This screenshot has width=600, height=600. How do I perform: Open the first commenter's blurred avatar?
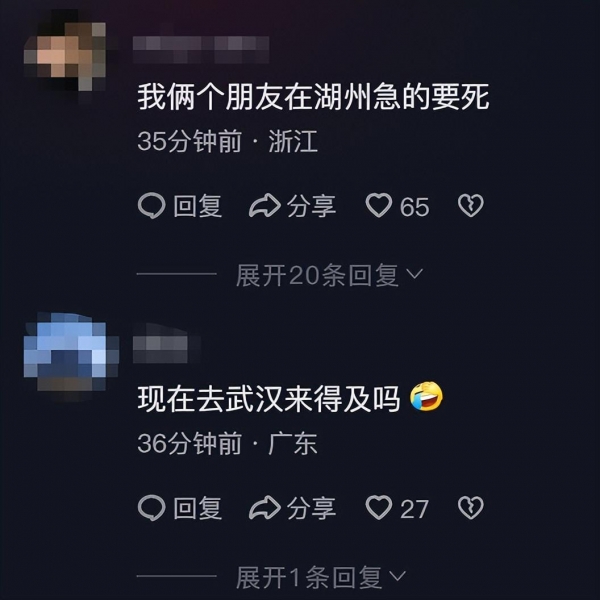(65, 54)
